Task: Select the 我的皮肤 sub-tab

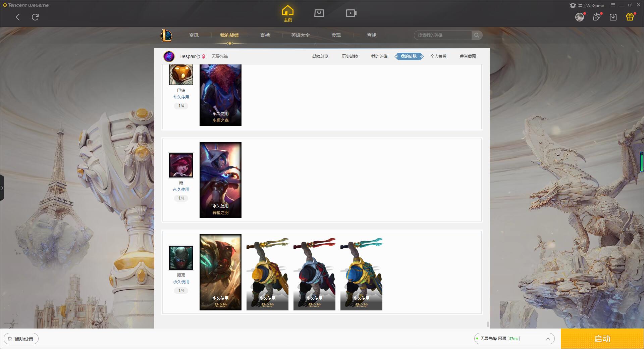Action: pos(409,56)
